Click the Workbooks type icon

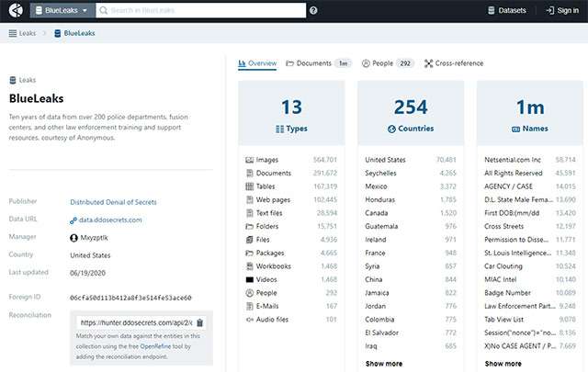coord(249,266)
